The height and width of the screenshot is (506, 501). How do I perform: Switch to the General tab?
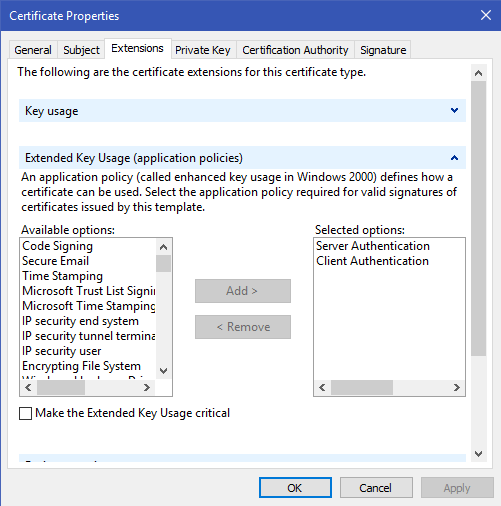point(33,50)
